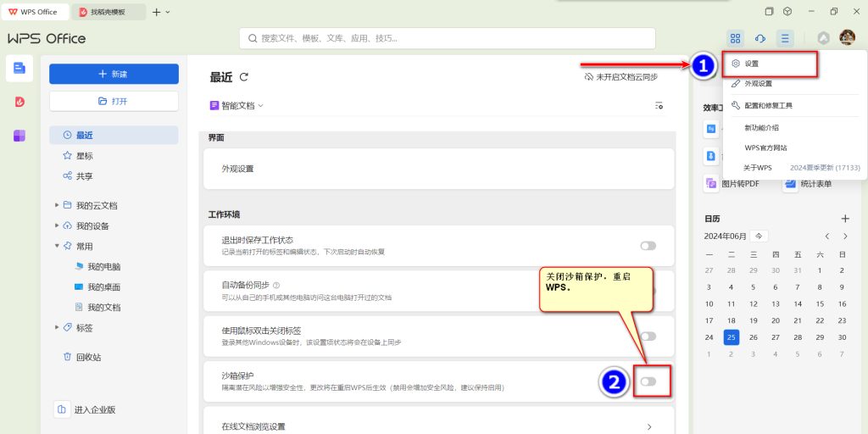Open the dropdown arrow beside the new-tab plus
This screenshot has width=868, height=434.
[x=168, y=12]
